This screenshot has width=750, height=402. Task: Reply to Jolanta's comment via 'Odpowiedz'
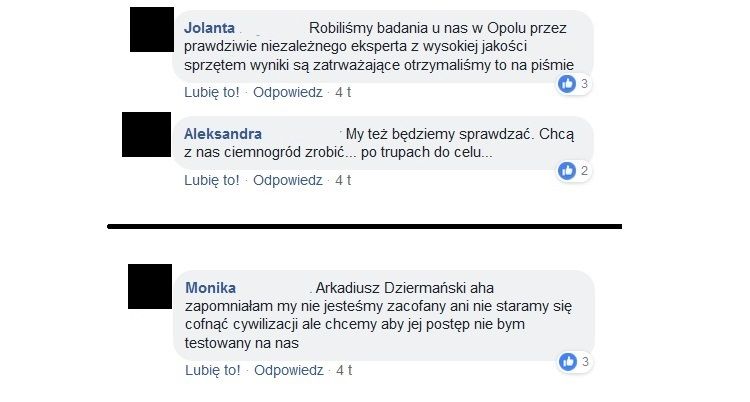point(287,92)
